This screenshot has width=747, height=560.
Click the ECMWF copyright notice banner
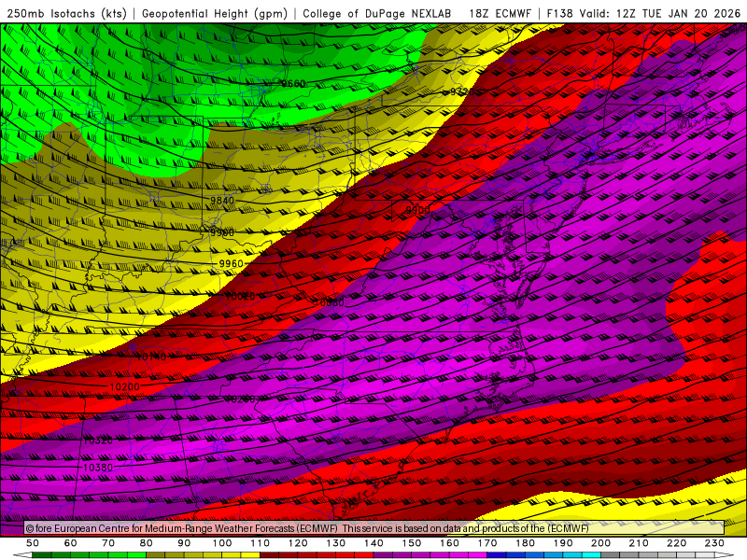pos(374,528)
